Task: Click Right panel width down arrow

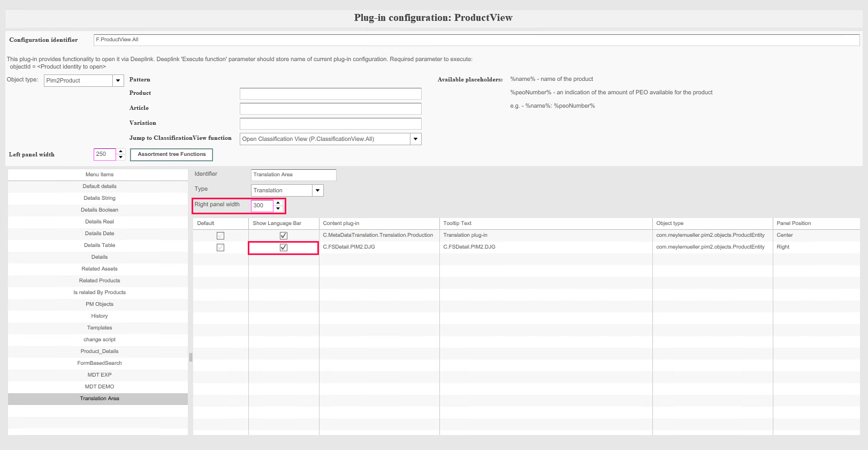Action: tap(278, 208)
